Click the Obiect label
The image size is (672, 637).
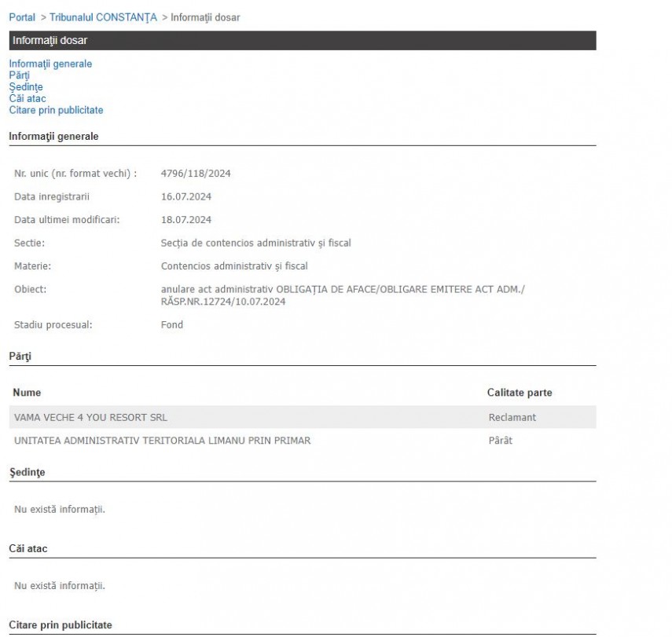click(30, 289)
